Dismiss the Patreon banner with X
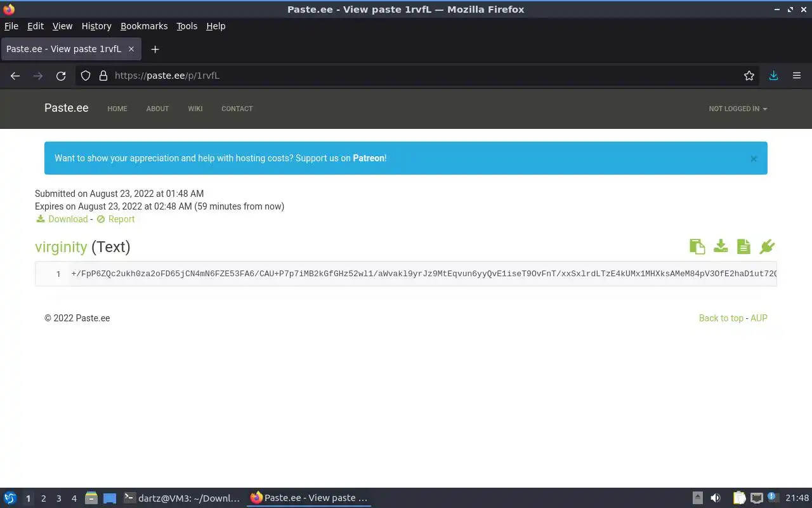812x508 pixels. 754,159
